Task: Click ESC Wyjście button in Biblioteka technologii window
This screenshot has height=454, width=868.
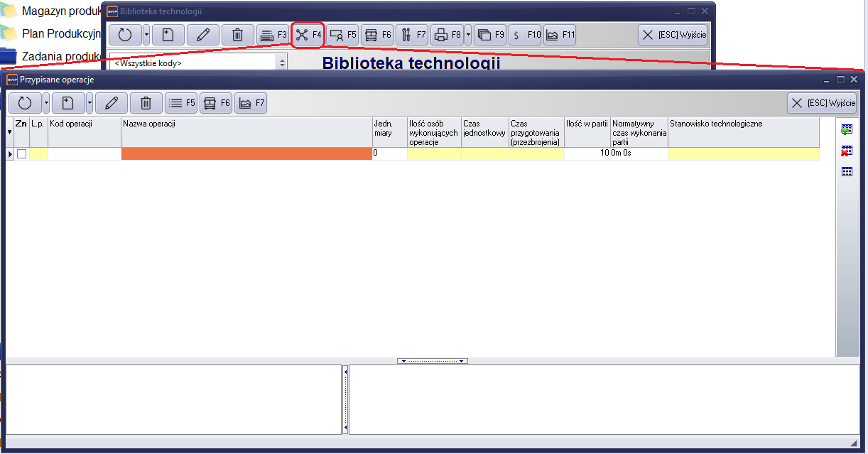Action: [x=673, y=35]
